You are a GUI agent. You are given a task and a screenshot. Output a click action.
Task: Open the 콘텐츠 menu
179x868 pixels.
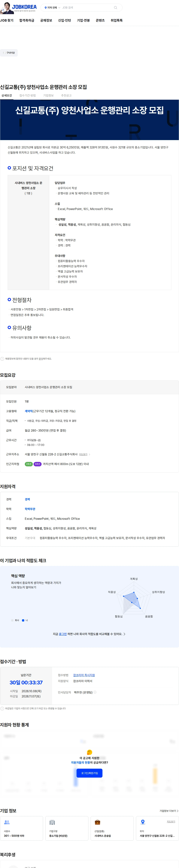tap(100, 20)
